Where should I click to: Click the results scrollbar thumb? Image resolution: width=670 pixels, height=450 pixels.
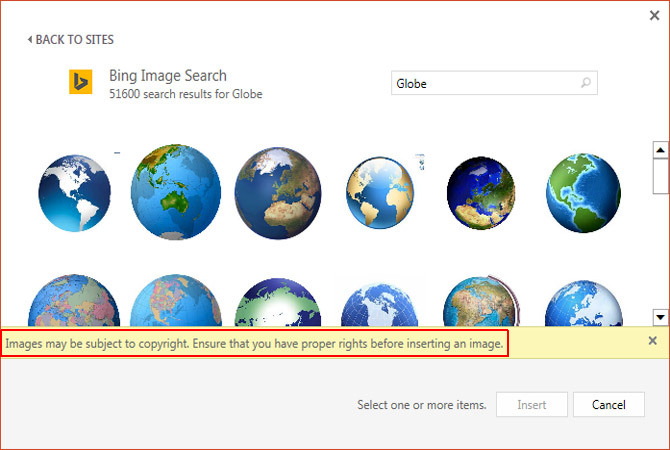[x=660, y=176]
